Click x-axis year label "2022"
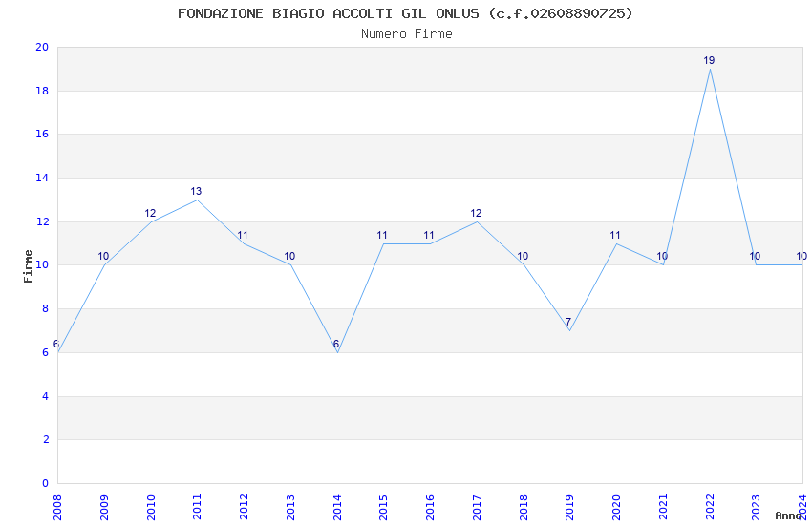The image size is (812, 525). click(x=710, y=507)
